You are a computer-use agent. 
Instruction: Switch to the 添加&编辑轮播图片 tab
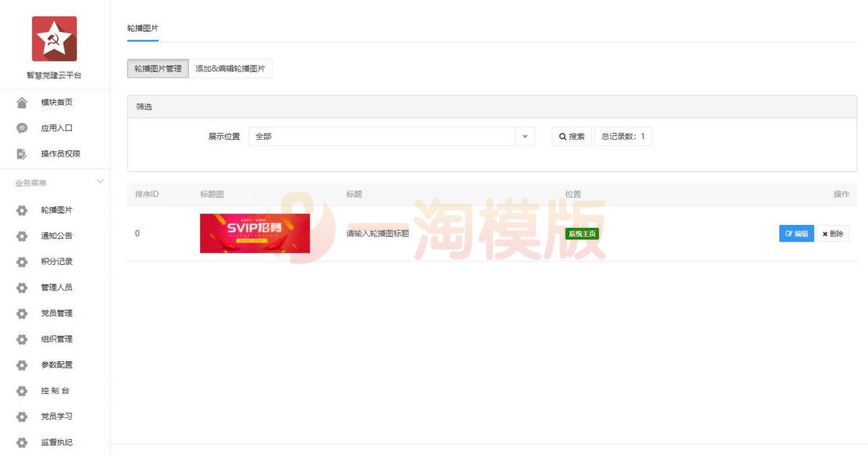(231, 68)
